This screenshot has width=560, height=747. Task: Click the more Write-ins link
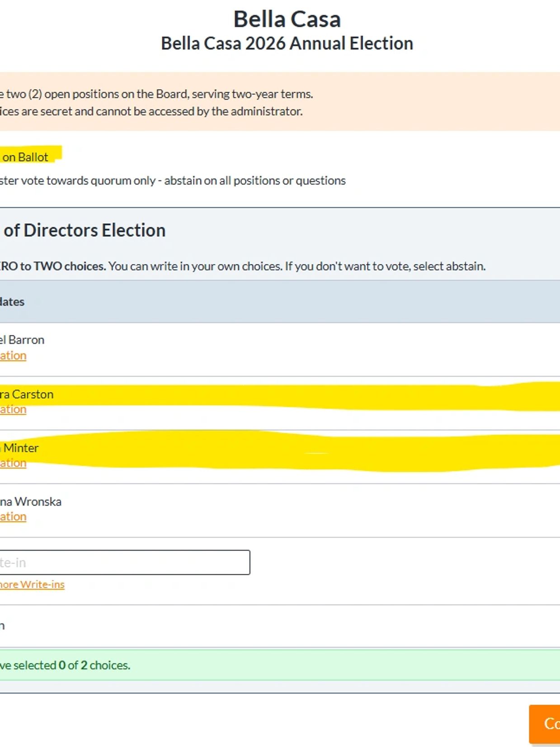(x=32, y=585)
